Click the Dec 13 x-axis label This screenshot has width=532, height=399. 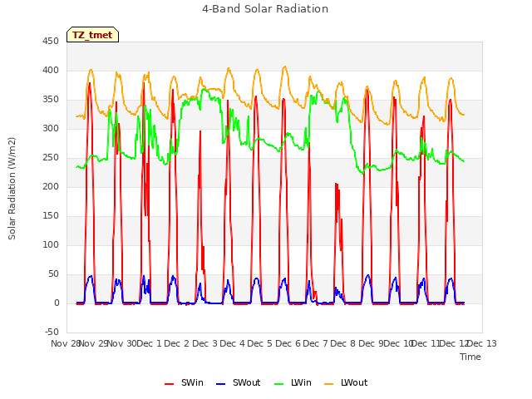pyautogui.click(x=482, y=343)
